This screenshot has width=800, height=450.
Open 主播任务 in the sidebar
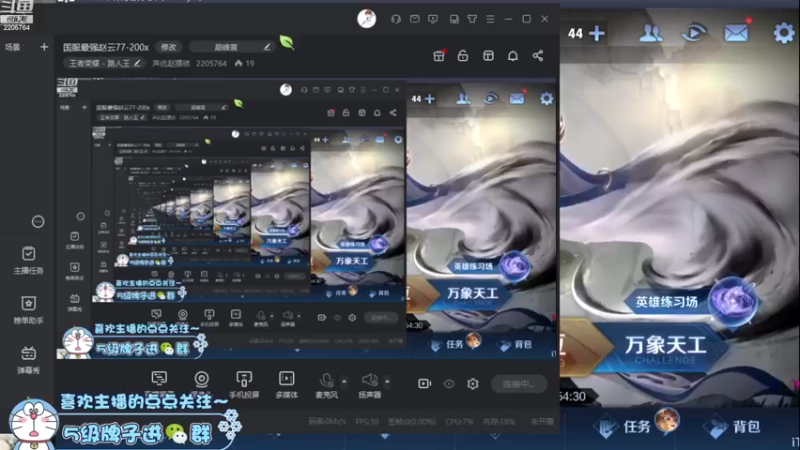coord(29,260)
